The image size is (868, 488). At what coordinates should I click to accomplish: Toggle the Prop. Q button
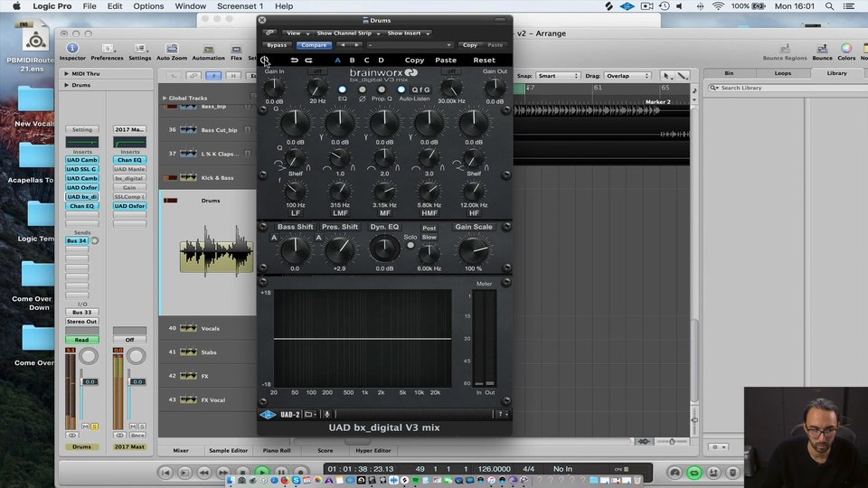click(x=382, y=89)
